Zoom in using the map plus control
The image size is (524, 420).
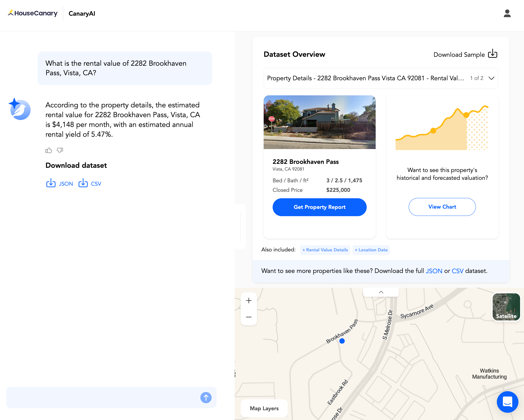point(249,300)
